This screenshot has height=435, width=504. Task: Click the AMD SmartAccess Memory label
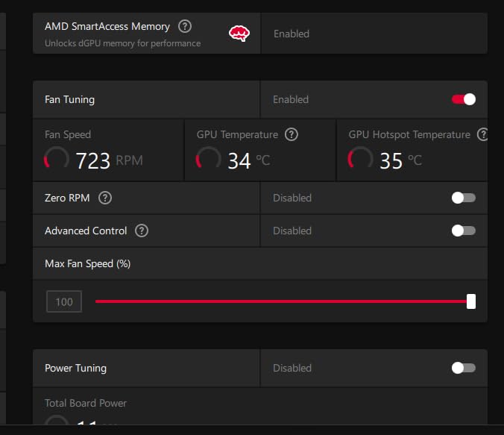[x=107, y=26]
